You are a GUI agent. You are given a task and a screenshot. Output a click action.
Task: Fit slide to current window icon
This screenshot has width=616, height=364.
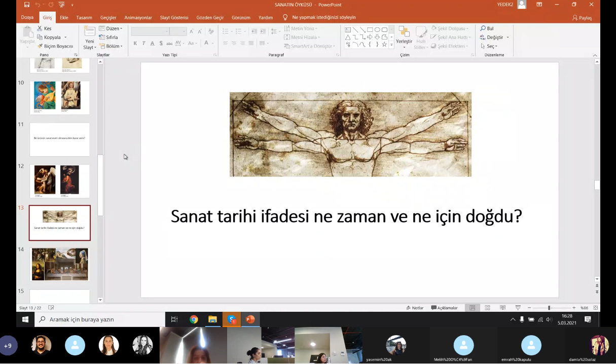pyautogui.click(x=596, y=308)
